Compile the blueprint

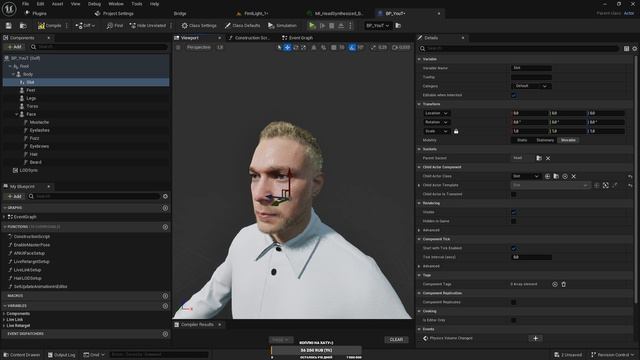point(49,26)
